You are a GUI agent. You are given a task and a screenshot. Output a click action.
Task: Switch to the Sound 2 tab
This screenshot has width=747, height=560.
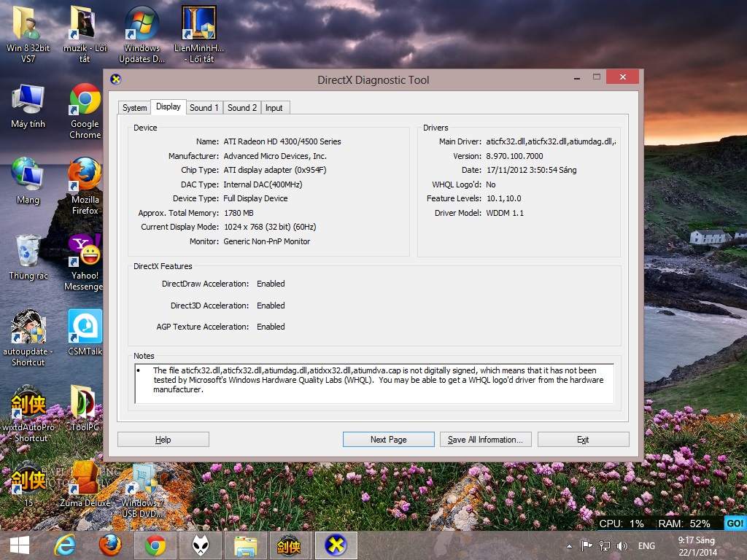tap(242, 108)
